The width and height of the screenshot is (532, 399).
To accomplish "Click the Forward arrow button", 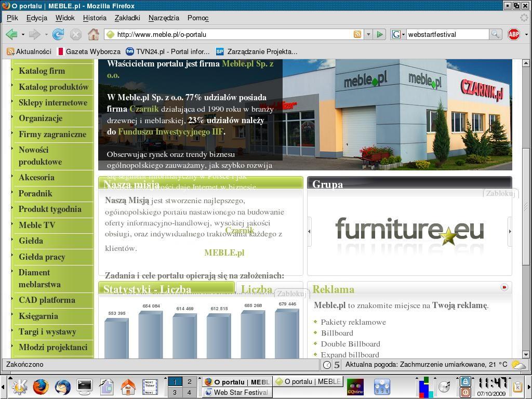I will tap(35, 34).
